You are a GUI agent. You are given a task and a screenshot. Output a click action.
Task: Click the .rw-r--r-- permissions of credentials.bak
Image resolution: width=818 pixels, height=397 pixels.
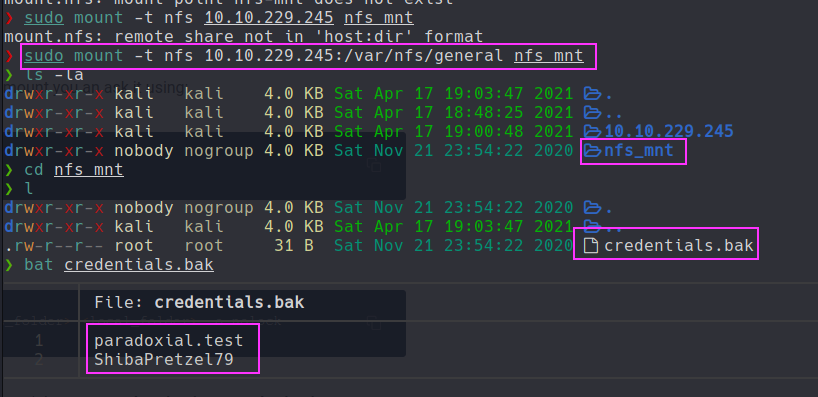[54, 245]
